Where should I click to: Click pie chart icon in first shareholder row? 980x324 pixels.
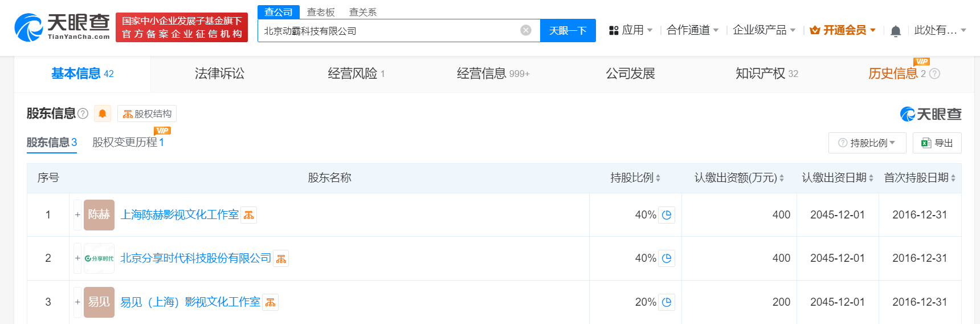(x=667, y=215)
